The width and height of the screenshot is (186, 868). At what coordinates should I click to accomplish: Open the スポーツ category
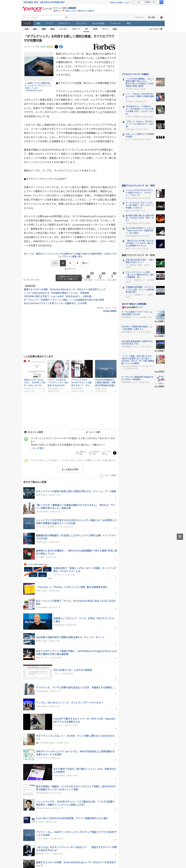click(76, 29)
